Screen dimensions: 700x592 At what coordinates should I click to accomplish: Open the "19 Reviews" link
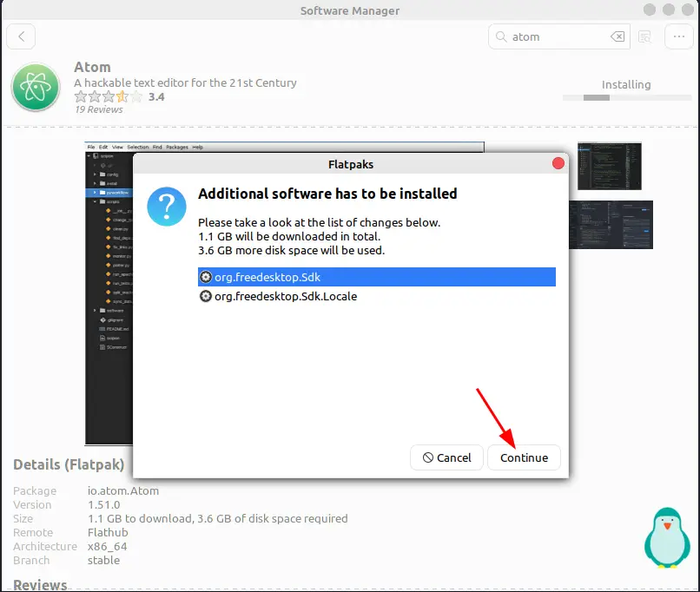click(99, 109)
